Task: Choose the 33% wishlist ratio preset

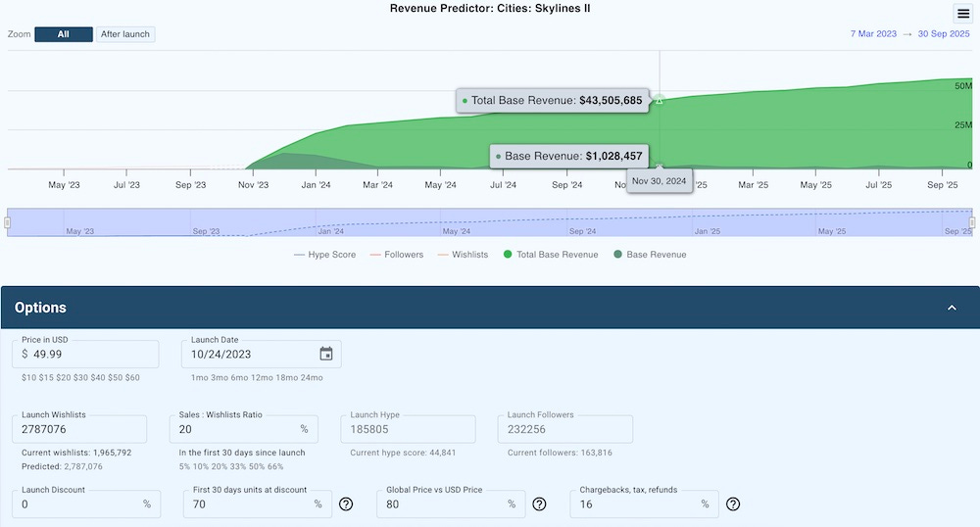Action: [x=240, y=466]
